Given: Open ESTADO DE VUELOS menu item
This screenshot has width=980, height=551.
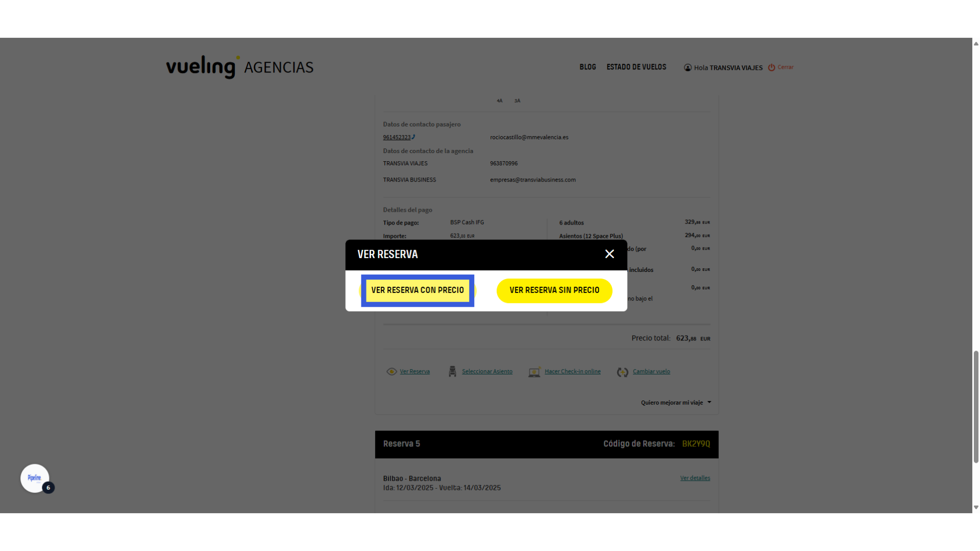Looking at the screenshot, I should (636, 67).
